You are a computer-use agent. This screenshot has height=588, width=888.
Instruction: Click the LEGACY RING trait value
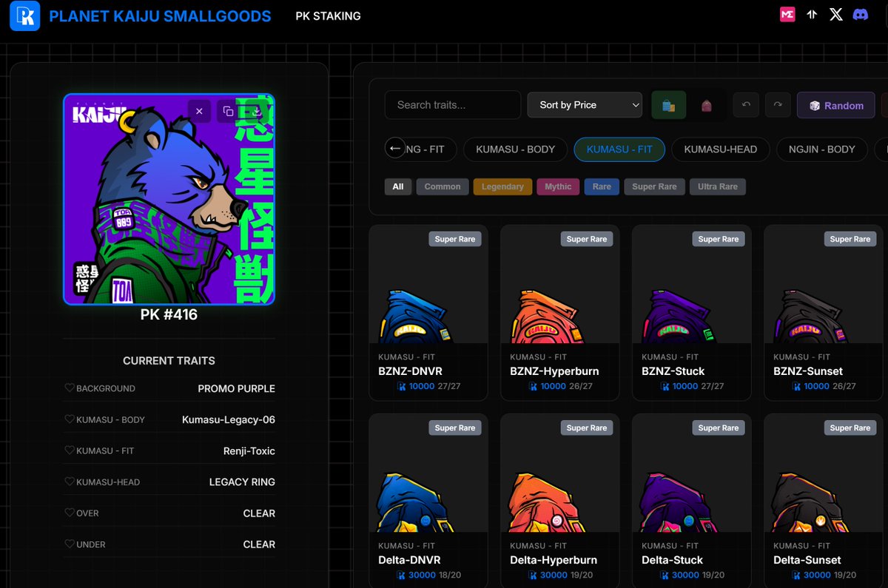(242, 481)
